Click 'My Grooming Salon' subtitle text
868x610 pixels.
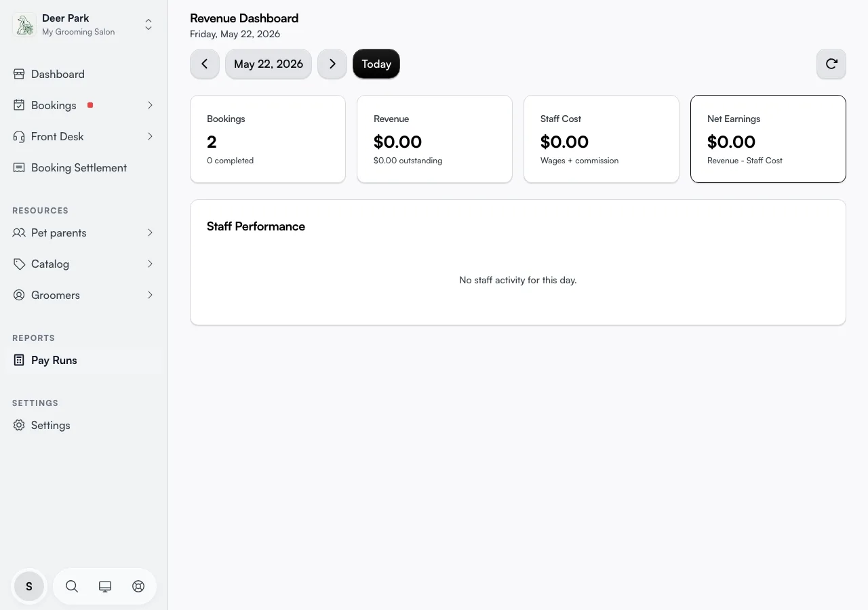click(x=78, y=32)
